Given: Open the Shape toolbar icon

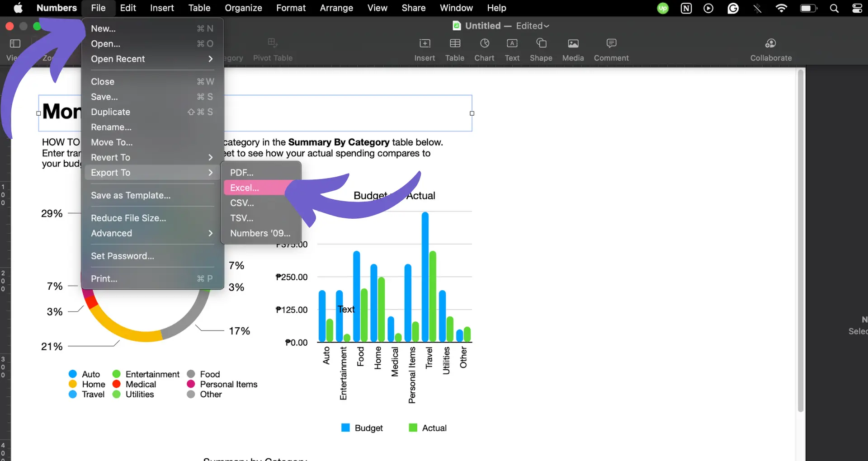Looking at the screenshot, I should 541,43.
